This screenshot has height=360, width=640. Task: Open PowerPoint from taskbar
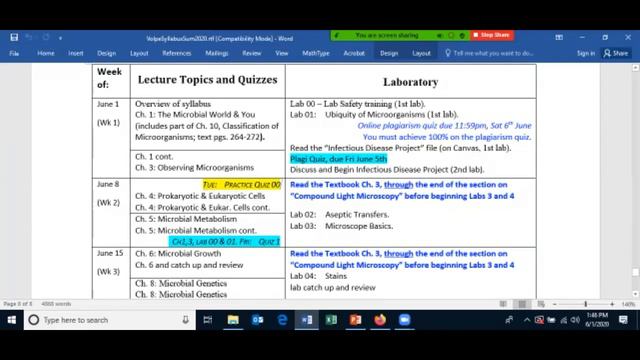click(x=356, y=320)
